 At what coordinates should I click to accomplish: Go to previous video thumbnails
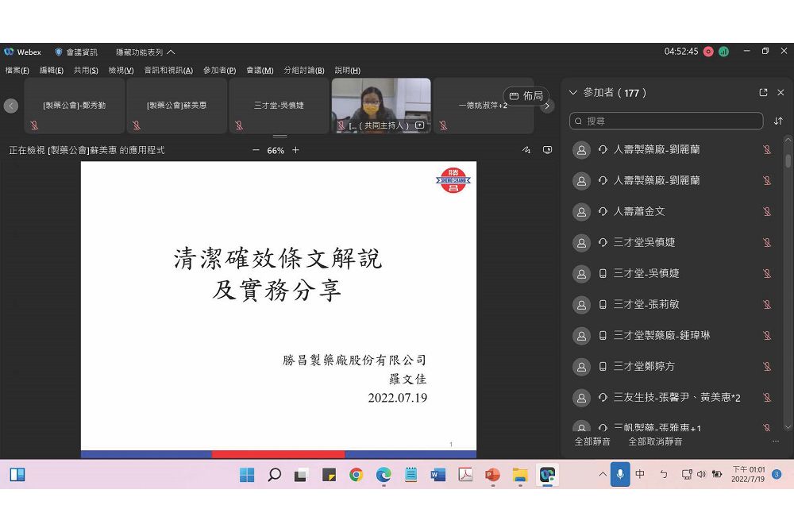coord(11,106)
